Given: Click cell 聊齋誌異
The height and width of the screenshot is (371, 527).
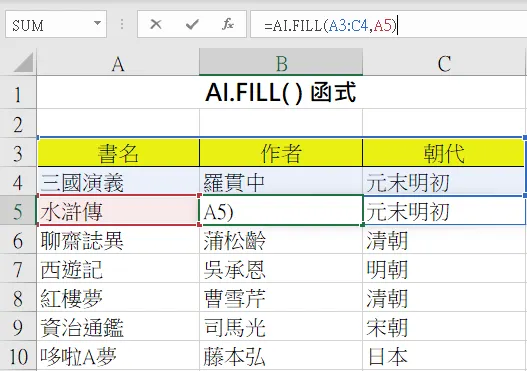Looking at the screenshot, I should point(118,240).
